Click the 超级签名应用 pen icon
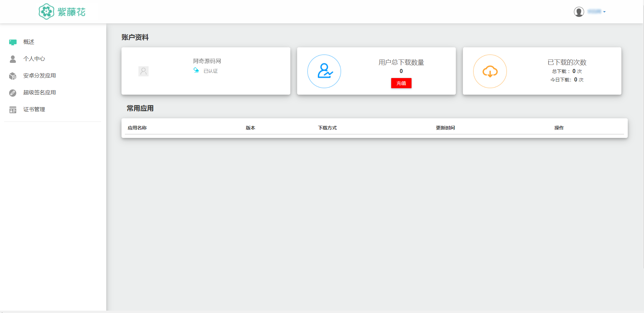 point(13,93)
